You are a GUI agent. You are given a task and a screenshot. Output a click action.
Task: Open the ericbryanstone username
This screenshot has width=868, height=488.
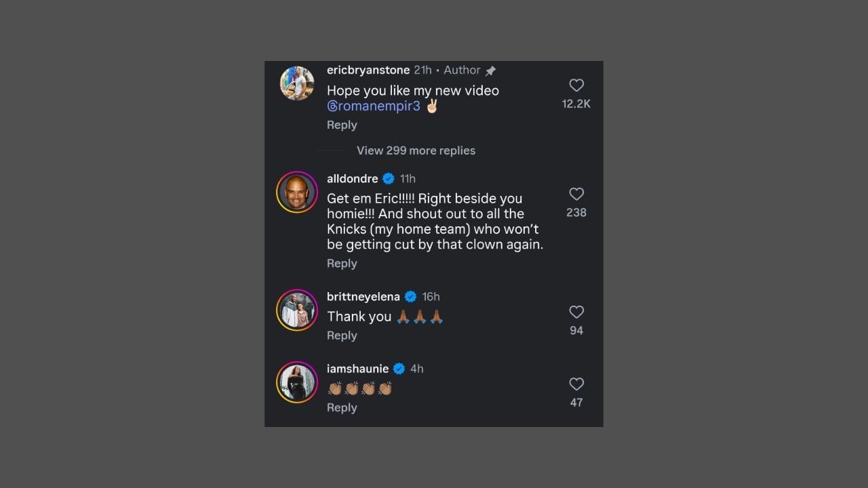point(368,70)
